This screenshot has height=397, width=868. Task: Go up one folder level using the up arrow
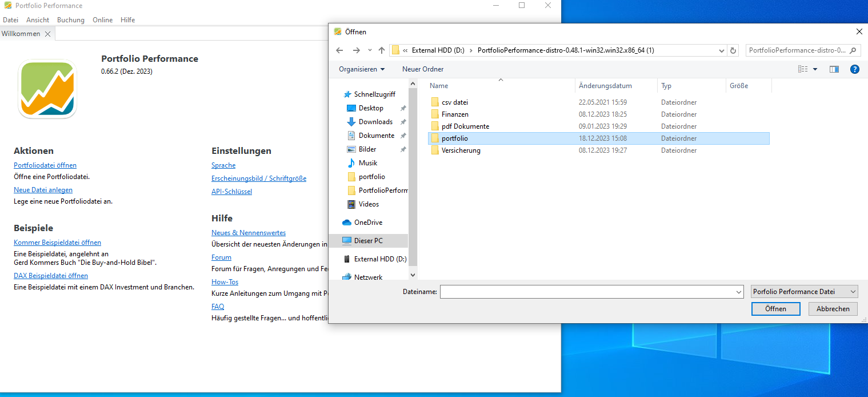point(382,50)
